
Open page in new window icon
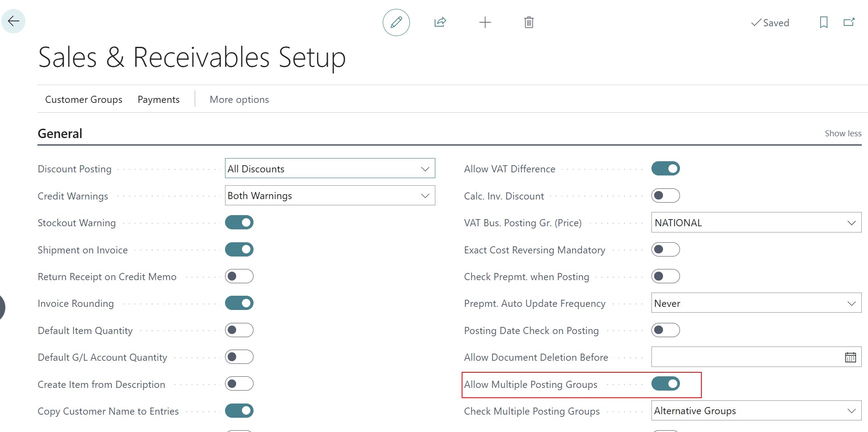pyautogui.click(x=849, y=22)
